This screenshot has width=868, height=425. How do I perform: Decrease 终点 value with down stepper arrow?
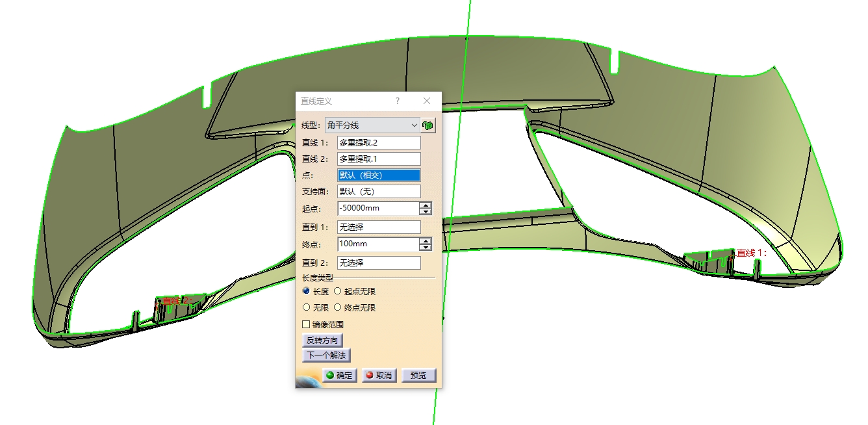[426, 248]
